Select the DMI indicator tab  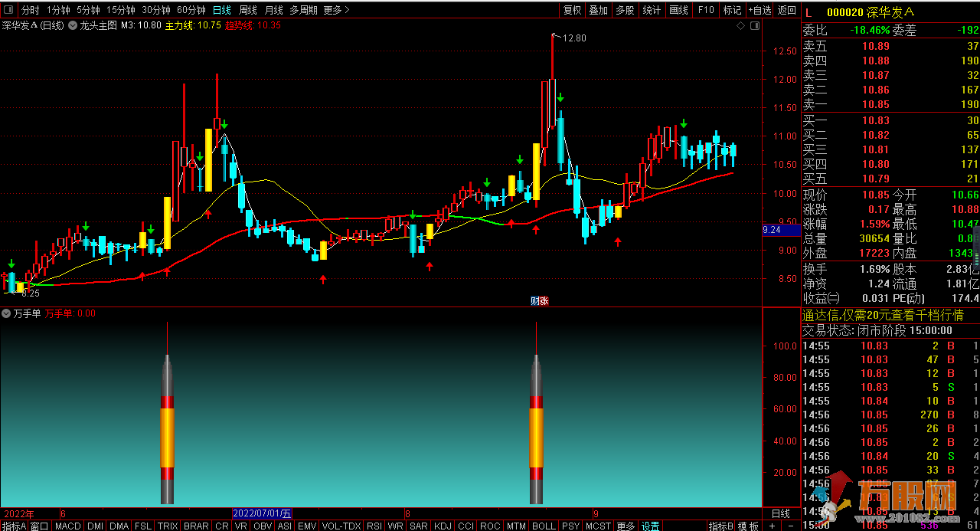point(95,526)
